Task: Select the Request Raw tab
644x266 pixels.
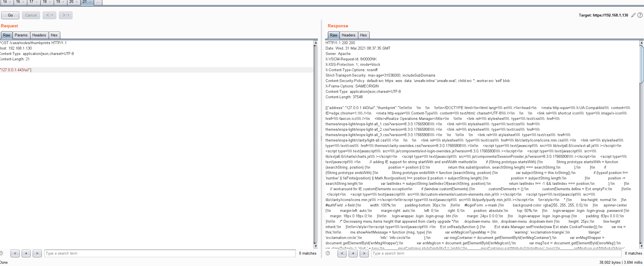Action: (7, 35)
